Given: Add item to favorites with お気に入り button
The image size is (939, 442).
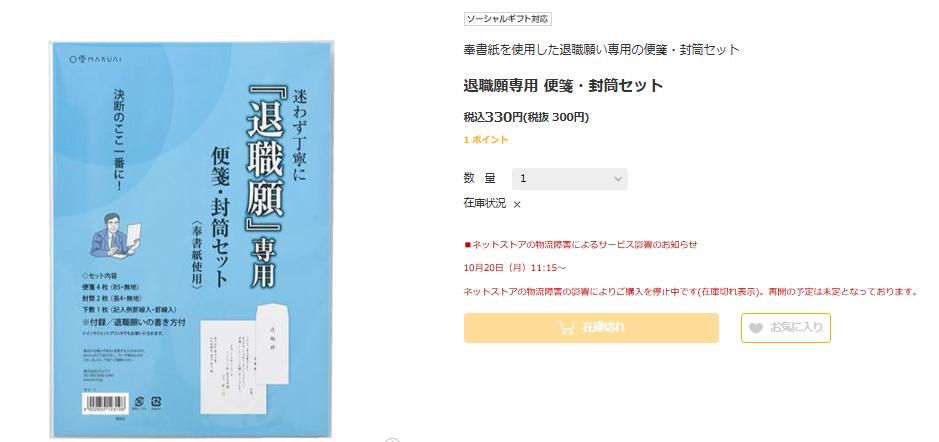Looking at the screenshot, I should [786, 328].
